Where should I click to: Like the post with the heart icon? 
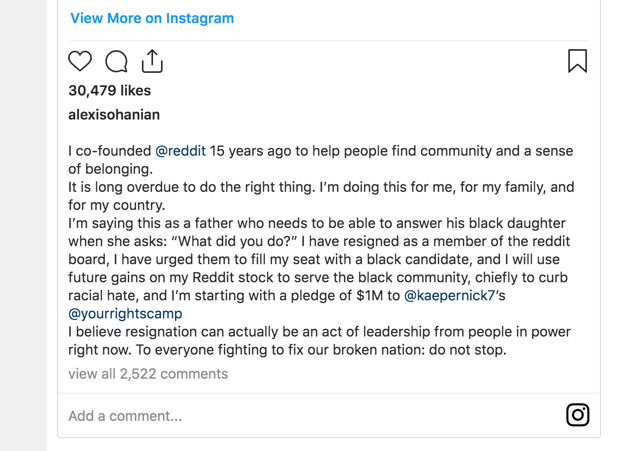(x=80, y=61)
